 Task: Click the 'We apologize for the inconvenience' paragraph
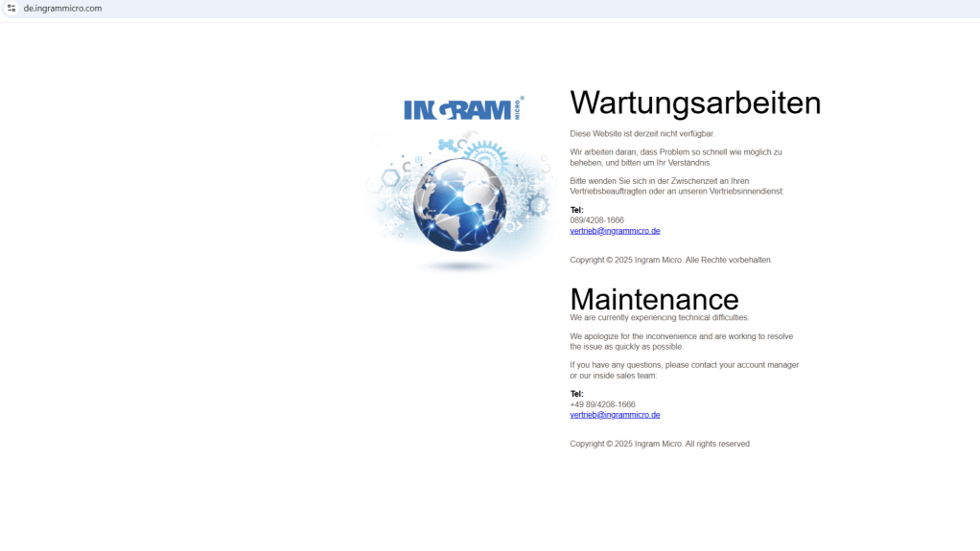tap(681, 341)
